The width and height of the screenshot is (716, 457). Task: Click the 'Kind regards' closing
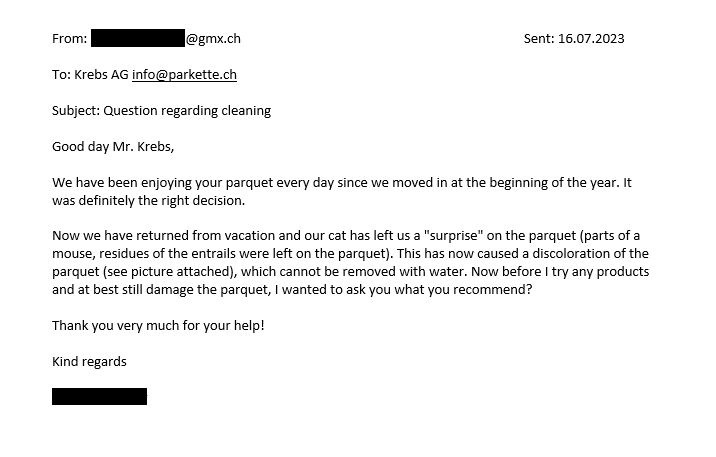click(90, 362)
